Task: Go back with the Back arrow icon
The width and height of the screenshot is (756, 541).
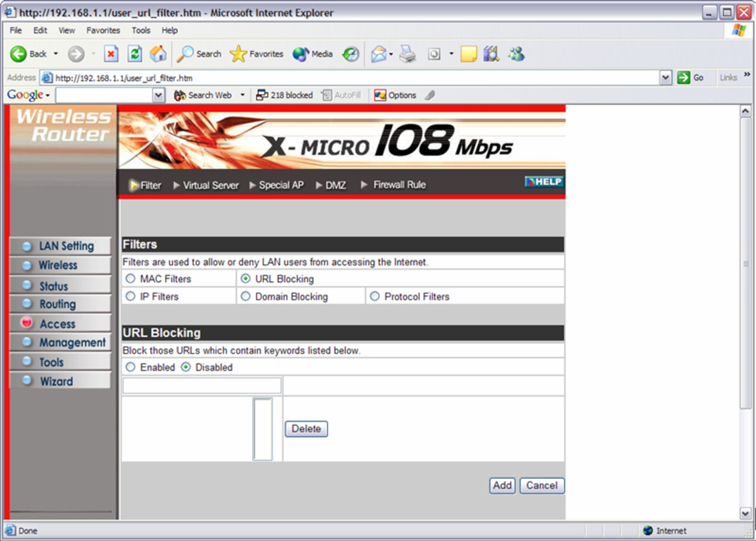Action: click(18, 54)
